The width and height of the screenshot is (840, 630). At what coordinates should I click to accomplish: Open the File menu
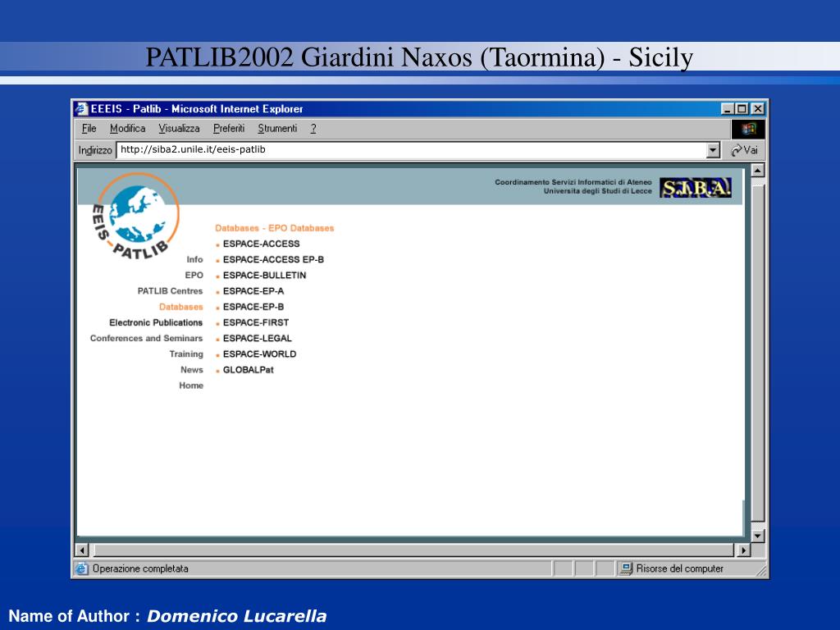click(89, 129)
